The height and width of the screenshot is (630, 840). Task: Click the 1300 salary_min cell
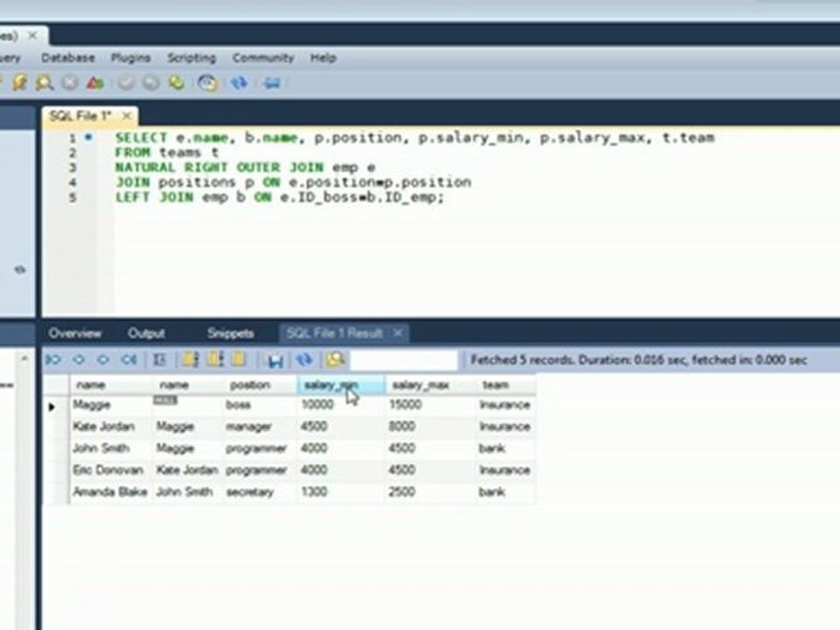340,493
